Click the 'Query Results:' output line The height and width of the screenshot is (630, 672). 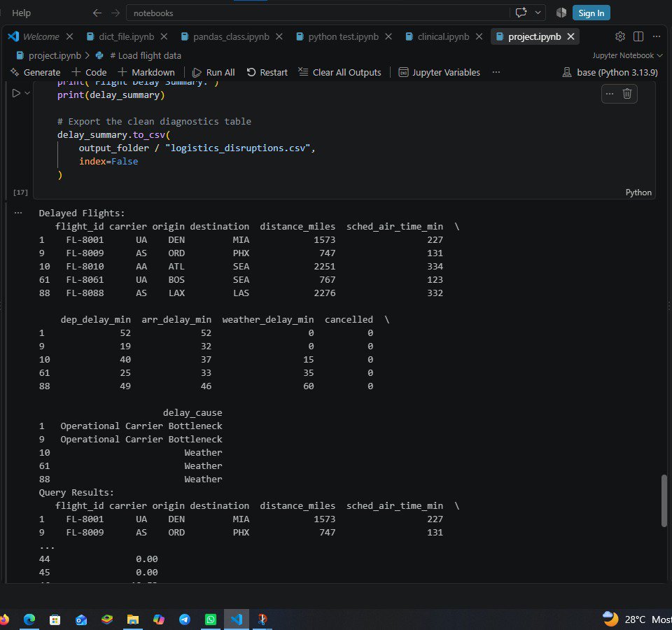[76, 492]
